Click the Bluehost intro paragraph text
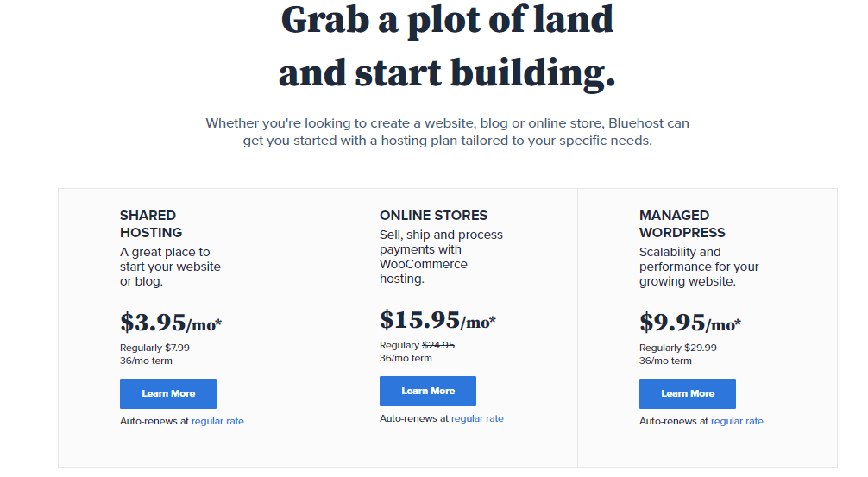The image size is (868, 477). pos(447,132)
